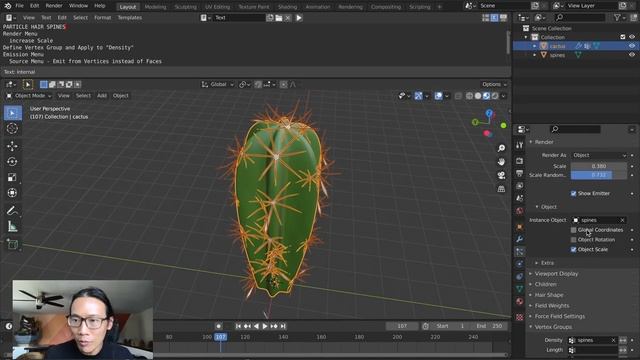The height and width of the screenshot is (360, 640).
Task: Select the Measure tool
Action: (12, 227)
